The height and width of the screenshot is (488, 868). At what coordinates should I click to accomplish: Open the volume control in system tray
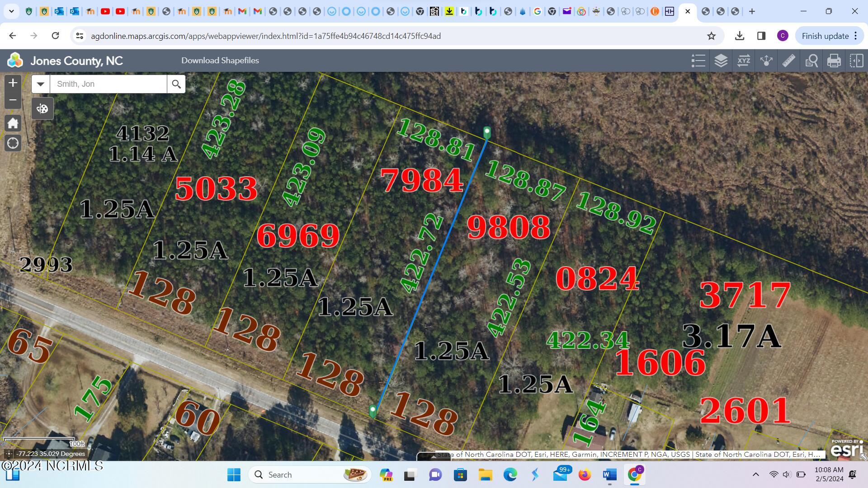pyautogui.click(x=787, y=474)
